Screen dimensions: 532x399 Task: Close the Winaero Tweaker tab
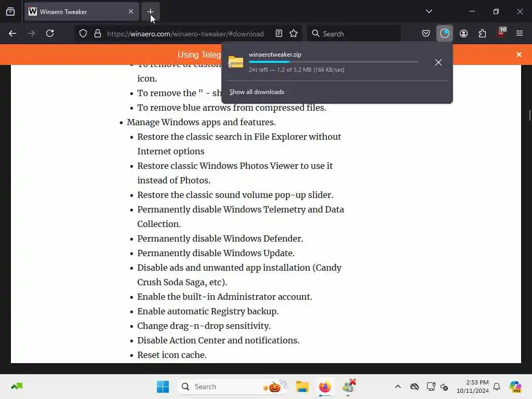coord(131,11)
